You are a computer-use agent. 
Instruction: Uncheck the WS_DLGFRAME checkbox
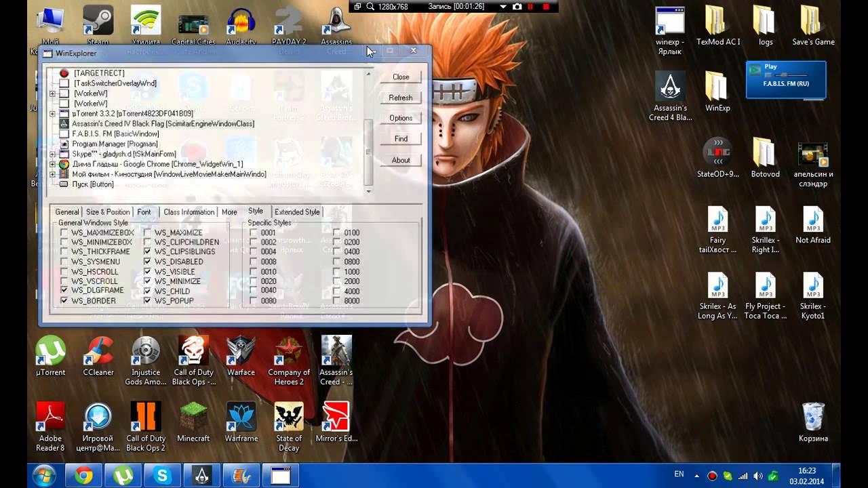[x=64, y=290]
